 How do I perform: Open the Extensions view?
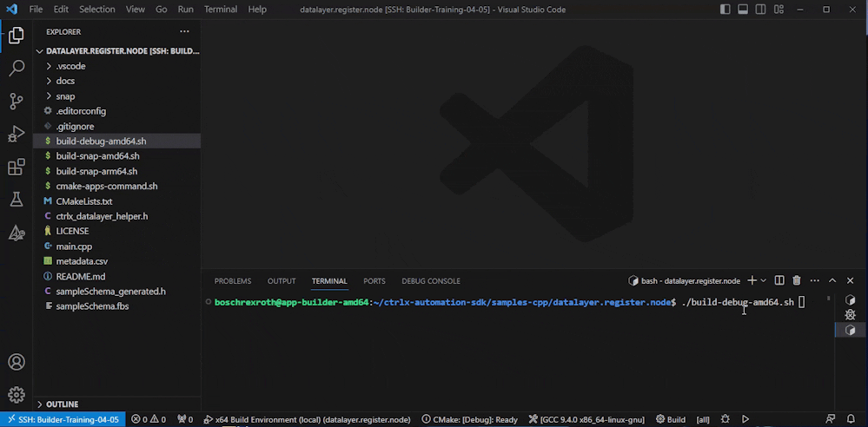(16, 167)
